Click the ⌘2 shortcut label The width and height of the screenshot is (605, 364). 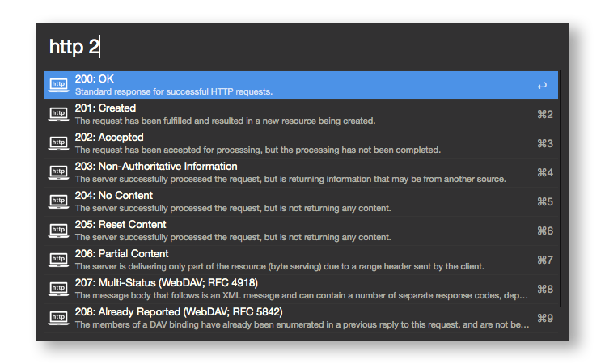pyautogui.click(x=544, y=115)
